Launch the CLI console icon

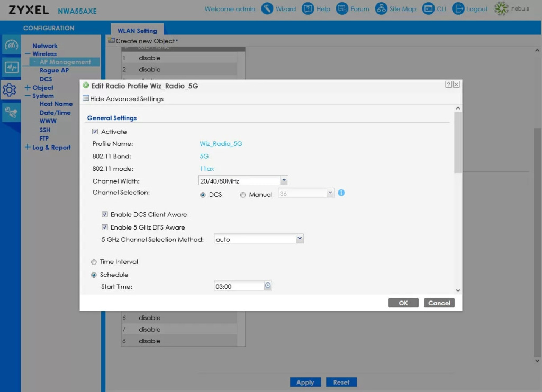click(427, 9)
